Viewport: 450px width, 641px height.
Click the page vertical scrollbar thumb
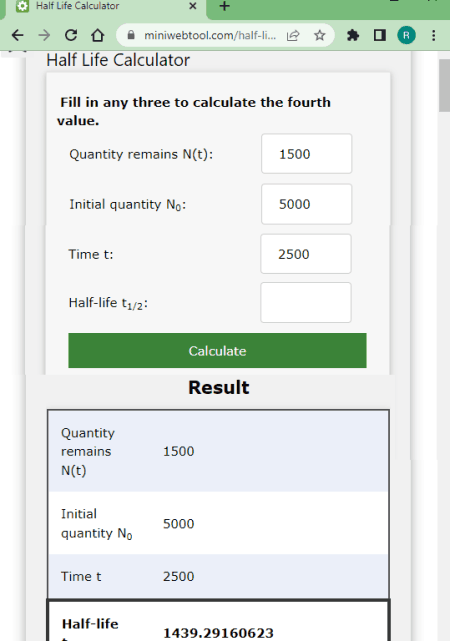[444, 85]
